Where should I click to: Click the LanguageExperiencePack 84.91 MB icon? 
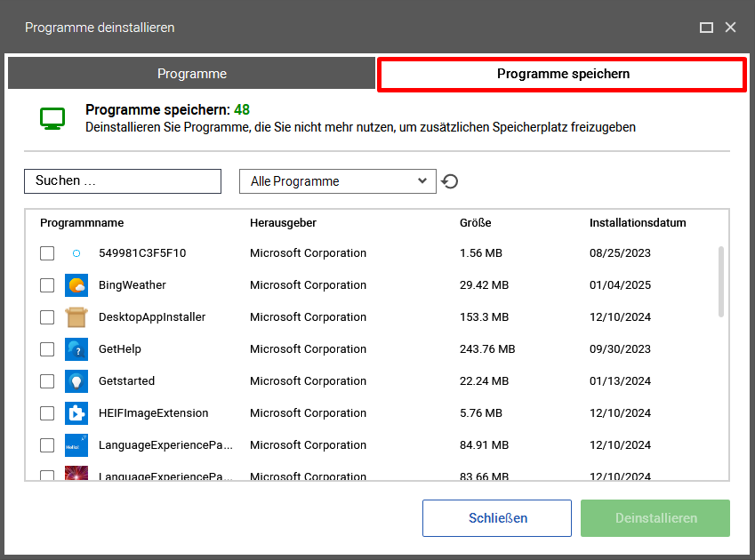click(x=76, y=445)
